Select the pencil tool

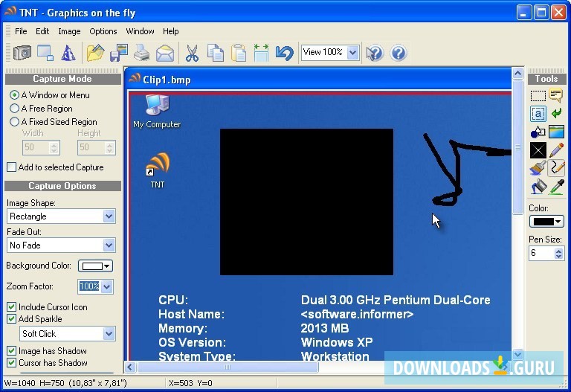point(556,150)
